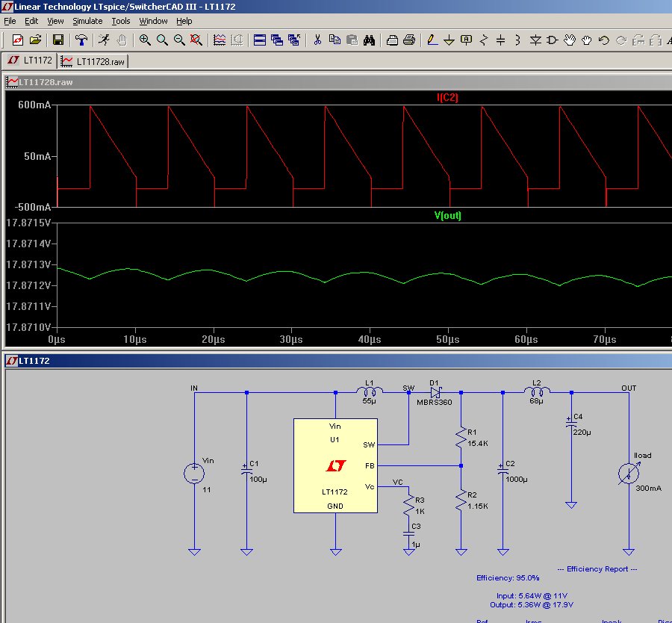Cascade windows icon
672x623 pixels.
tap(277, 40)
